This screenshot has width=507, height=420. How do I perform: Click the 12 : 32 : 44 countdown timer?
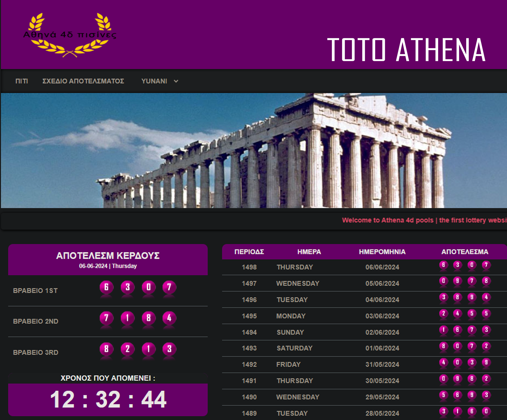point(108,399)
